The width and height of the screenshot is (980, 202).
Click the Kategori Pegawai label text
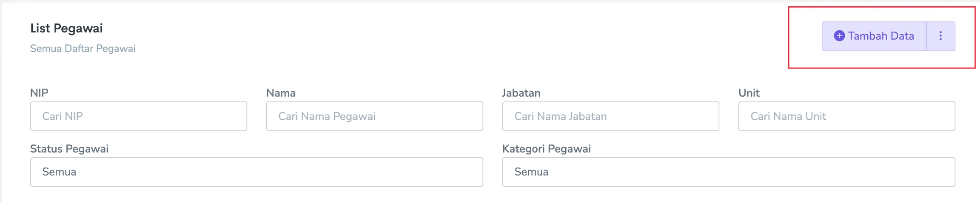point(546,149)
